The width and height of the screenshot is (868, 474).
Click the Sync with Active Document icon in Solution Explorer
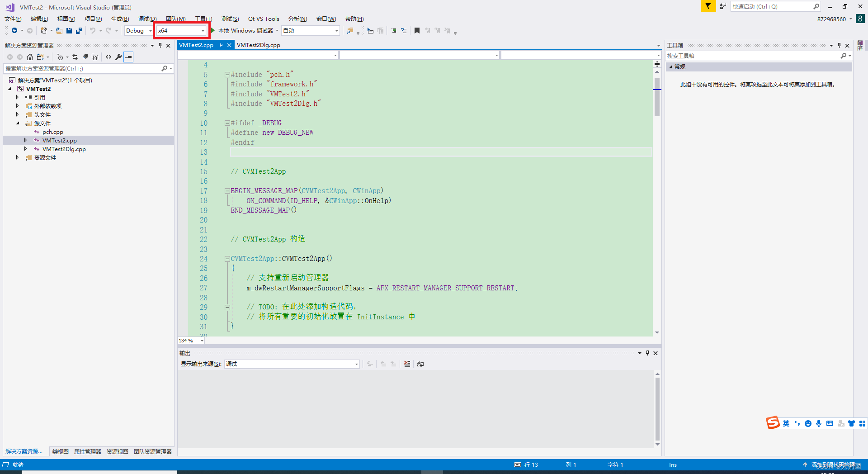point(75,57)
